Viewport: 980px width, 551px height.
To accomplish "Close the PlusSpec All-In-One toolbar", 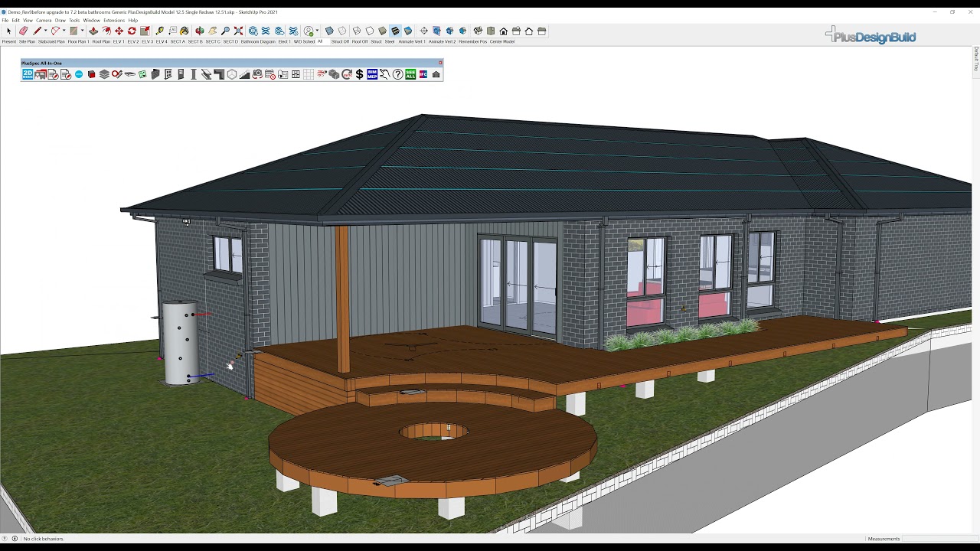I will (x=440, y=63).
